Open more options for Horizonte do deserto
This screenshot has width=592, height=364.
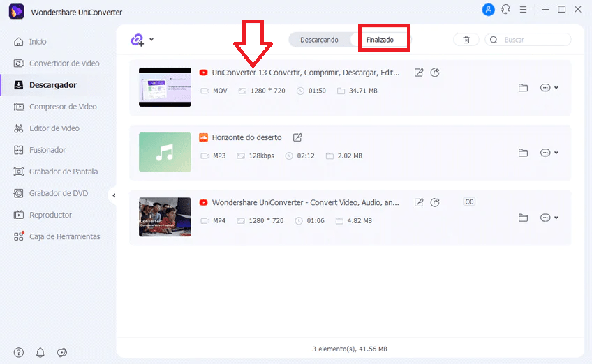[545, 153]
